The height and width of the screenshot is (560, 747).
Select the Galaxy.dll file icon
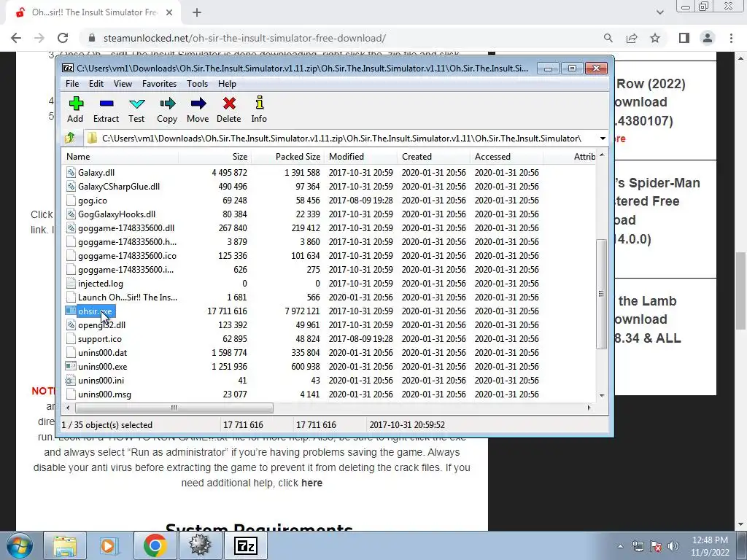71,172
